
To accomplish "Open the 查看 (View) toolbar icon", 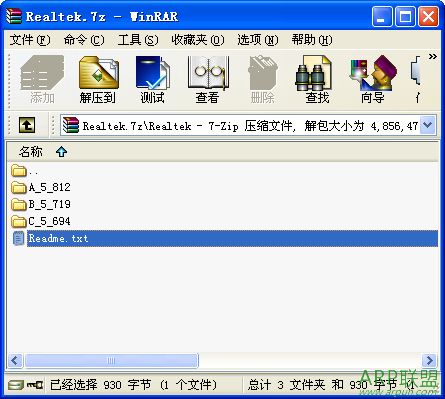I will 207,80.
